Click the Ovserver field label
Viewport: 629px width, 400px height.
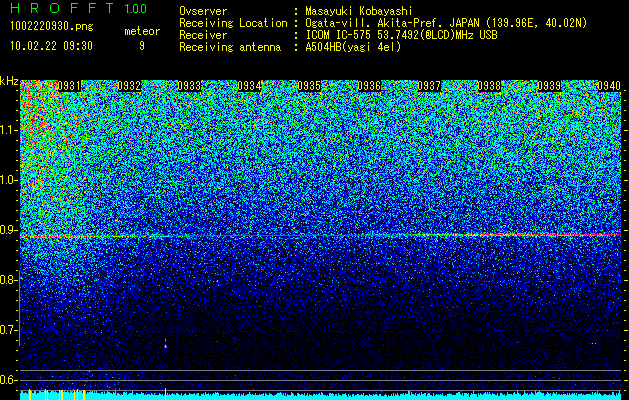pyautogui.click(x=203, y=11)
